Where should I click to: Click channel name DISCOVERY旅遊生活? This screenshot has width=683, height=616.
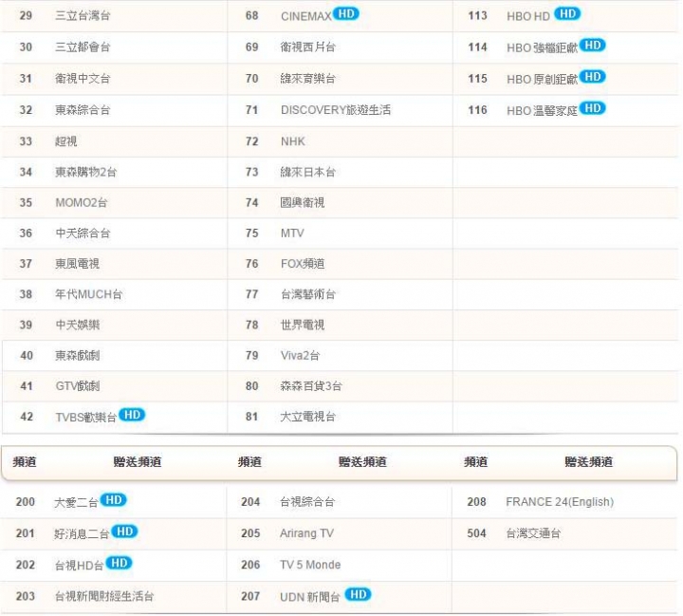pos(336,110)
